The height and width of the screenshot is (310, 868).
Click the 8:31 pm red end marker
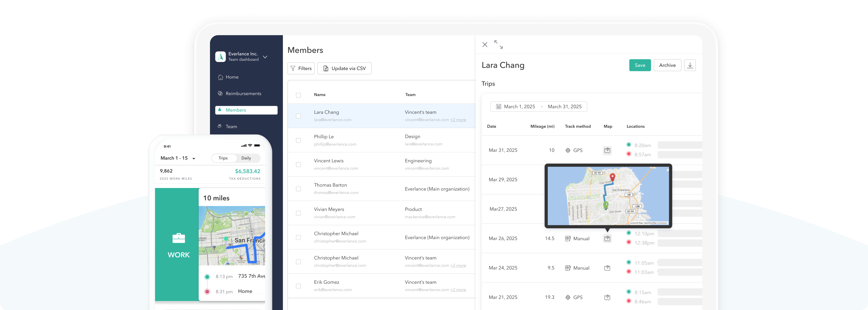(x=207, y=291)
